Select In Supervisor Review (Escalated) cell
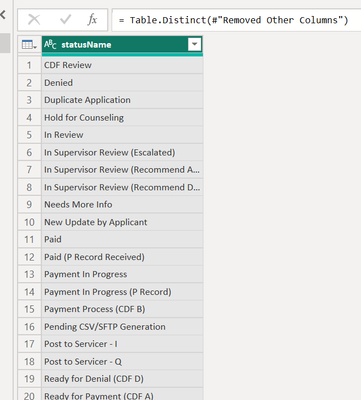 tap(122, 152)
